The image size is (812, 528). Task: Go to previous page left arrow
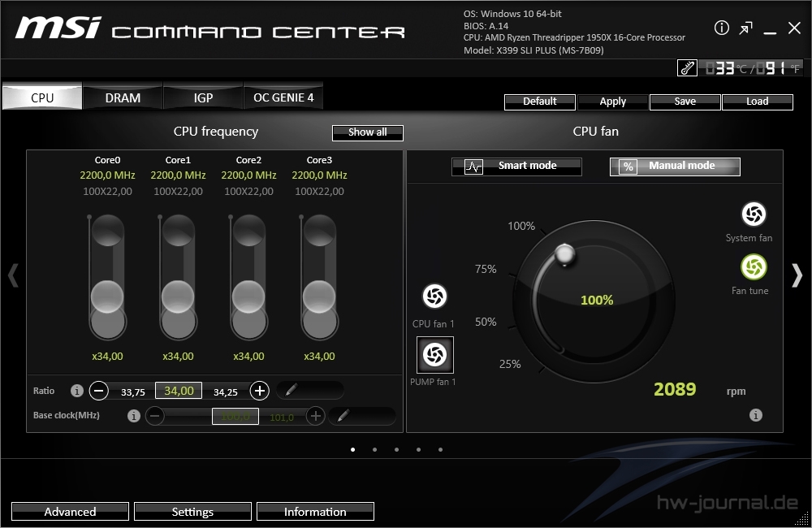[14, 275]
